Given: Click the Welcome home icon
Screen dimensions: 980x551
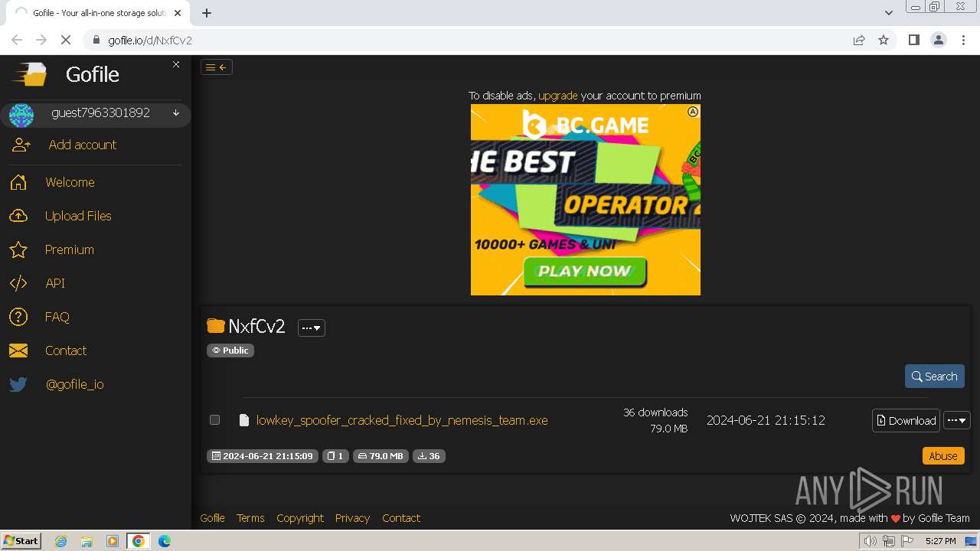Looking at the screenshot, I should [x=18, y=182].
